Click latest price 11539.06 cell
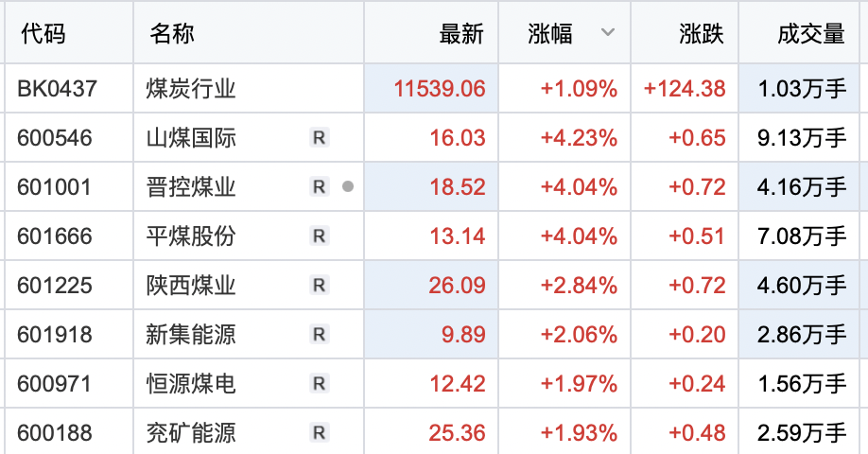 (x=441, y=89)
